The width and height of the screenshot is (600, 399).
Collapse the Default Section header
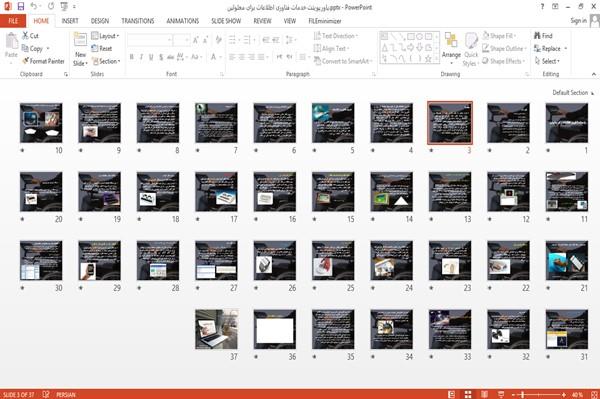click(573, 93)
